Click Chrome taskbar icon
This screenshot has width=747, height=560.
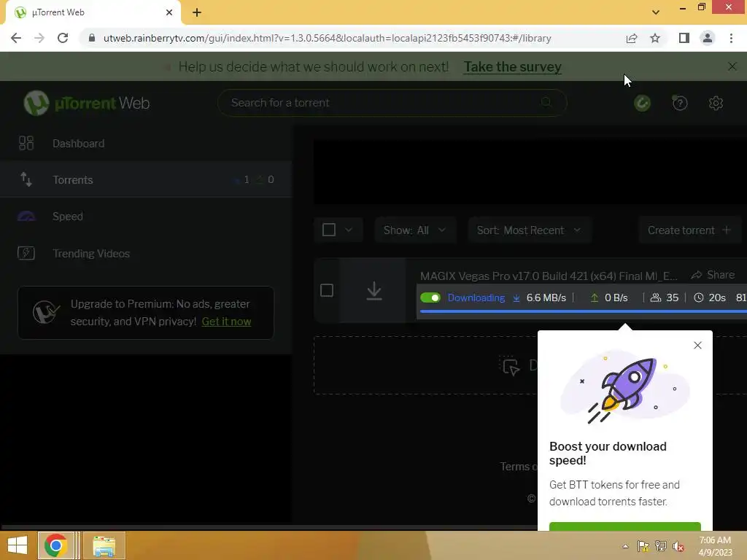coord(55,545)
